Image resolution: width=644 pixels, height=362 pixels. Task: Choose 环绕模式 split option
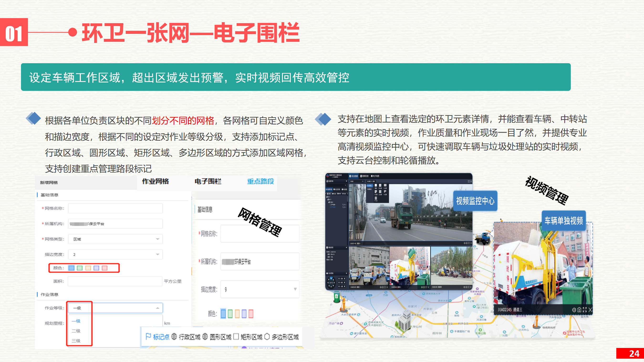coord(369,189)
